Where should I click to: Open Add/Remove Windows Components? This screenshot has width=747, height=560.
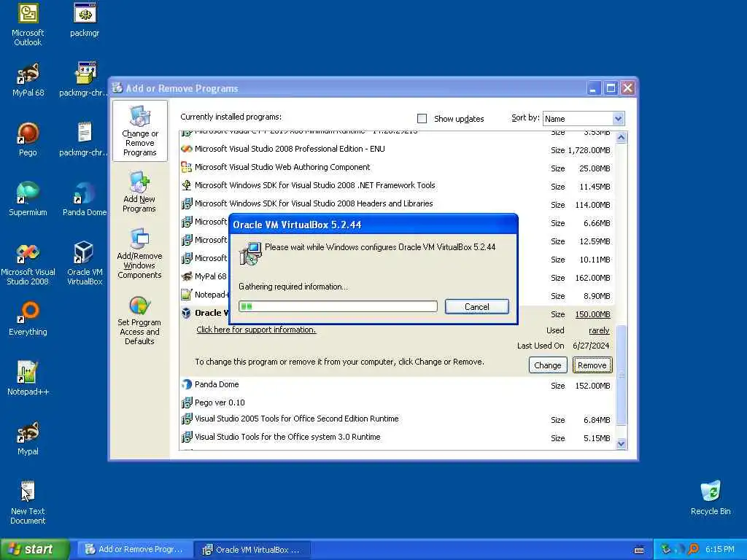pyautogui.click(x=139, y=253)
